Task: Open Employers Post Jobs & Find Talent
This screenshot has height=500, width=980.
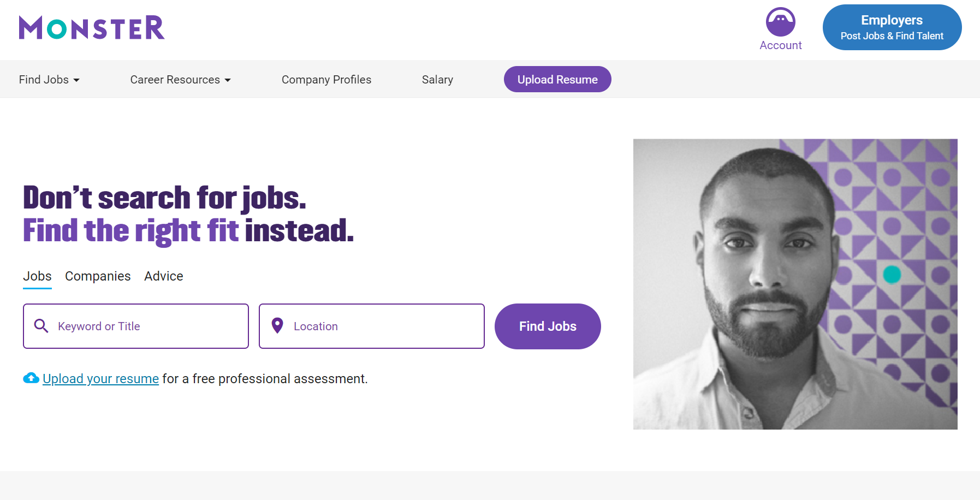Action: tap(892, 27)
